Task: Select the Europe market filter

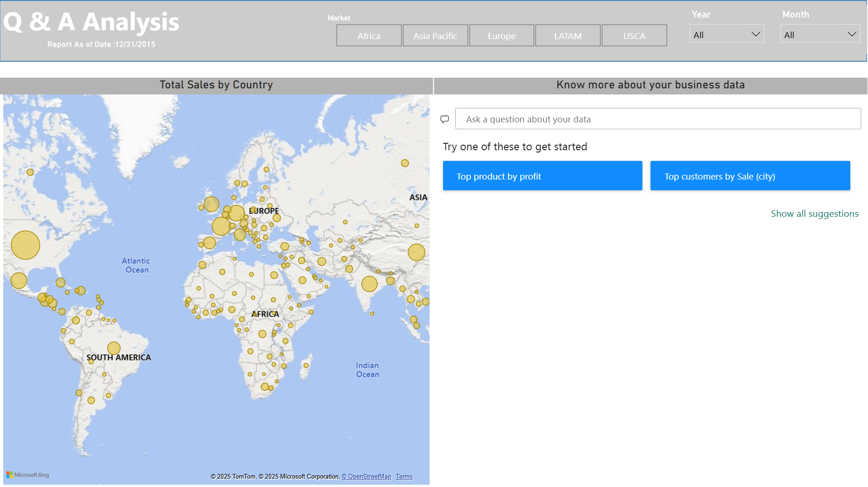Action: pos(501,35)
